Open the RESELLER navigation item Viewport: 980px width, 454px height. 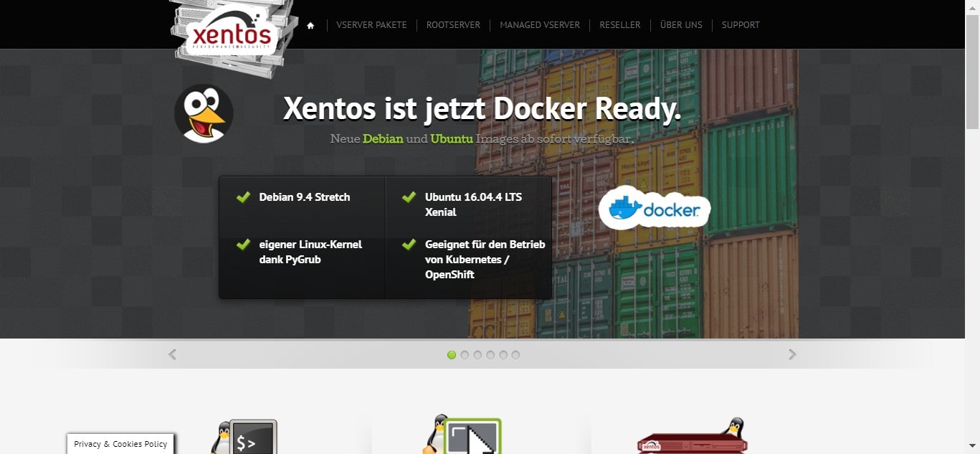(620, 25)
